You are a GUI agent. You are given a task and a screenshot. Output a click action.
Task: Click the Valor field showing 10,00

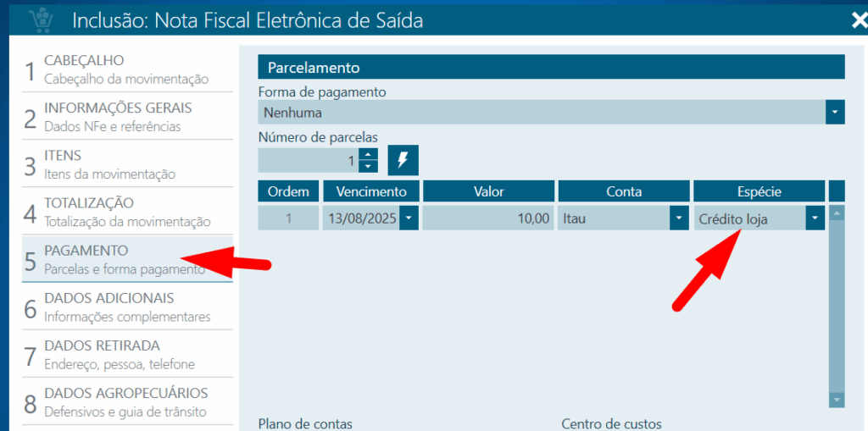pos(488,218)
